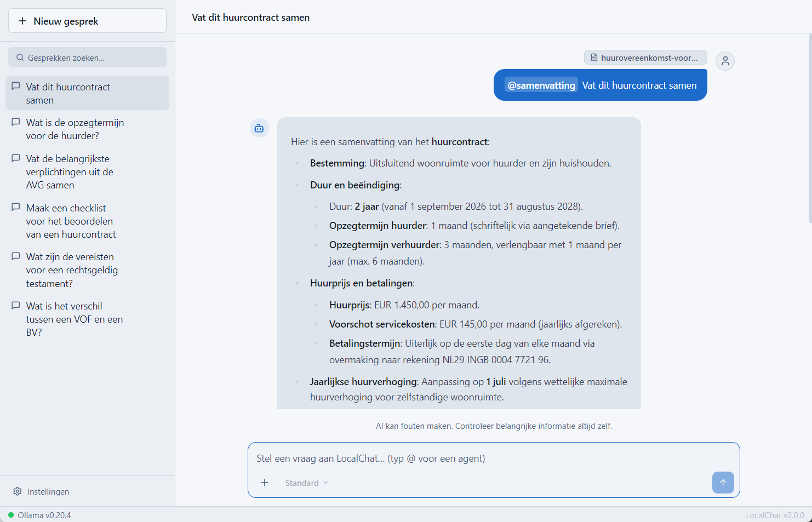This screenshot has height=522, width=812.
Task: Click the send arrow button
Action: [723, 483]
